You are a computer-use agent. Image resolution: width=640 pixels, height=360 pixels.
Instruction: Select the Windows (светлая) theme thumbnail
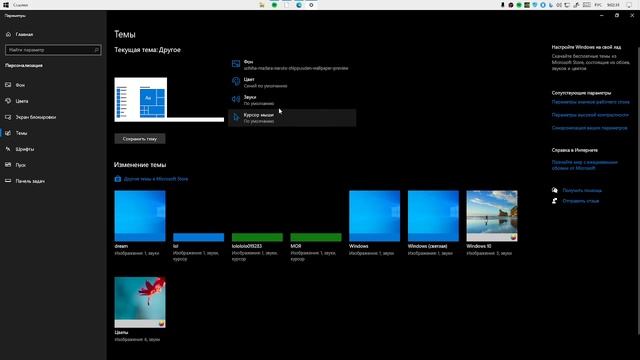click(433, 216)
